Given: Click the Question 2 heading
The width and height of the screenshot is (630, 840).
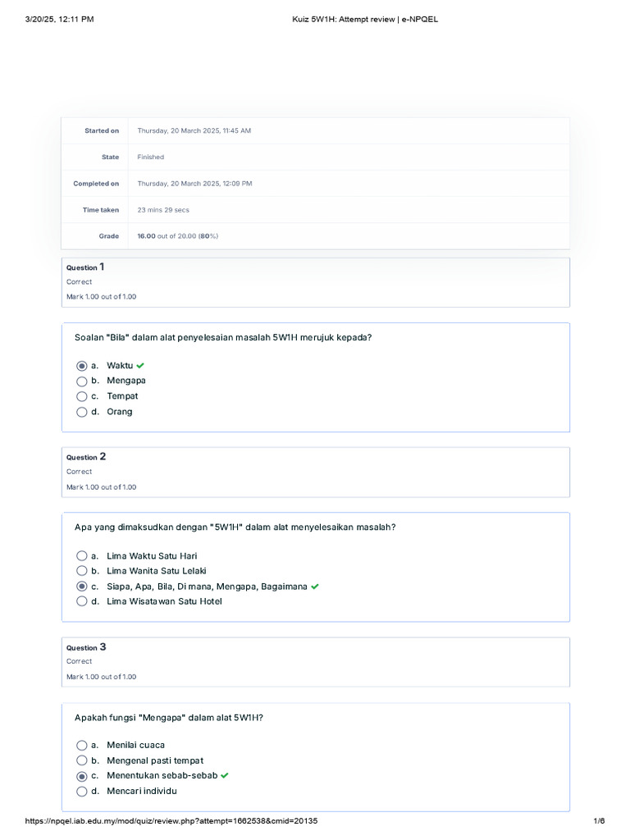Looking at the screenshot, I should [x=85, y=457].
